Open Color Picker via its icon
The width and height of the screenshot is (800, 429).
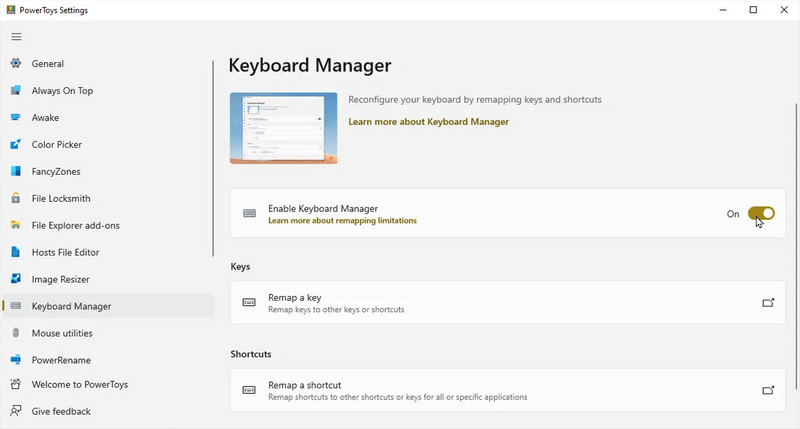(16, 144)
